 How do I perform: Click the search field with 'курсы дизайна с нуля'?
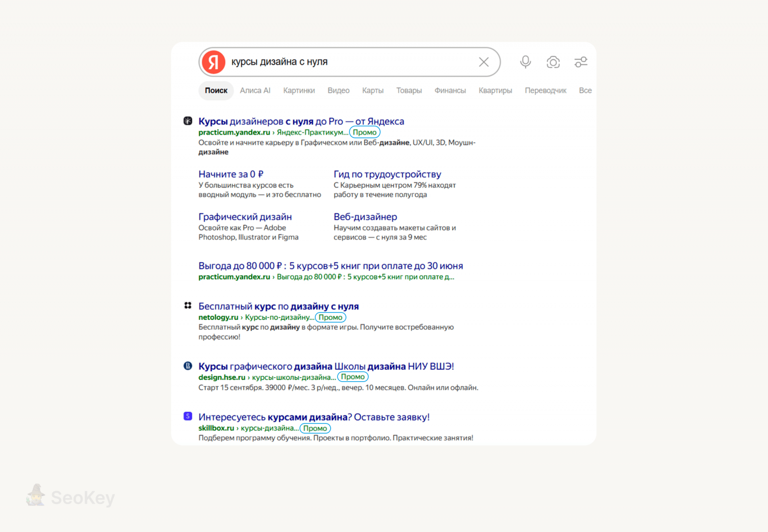tap(350, 62)
